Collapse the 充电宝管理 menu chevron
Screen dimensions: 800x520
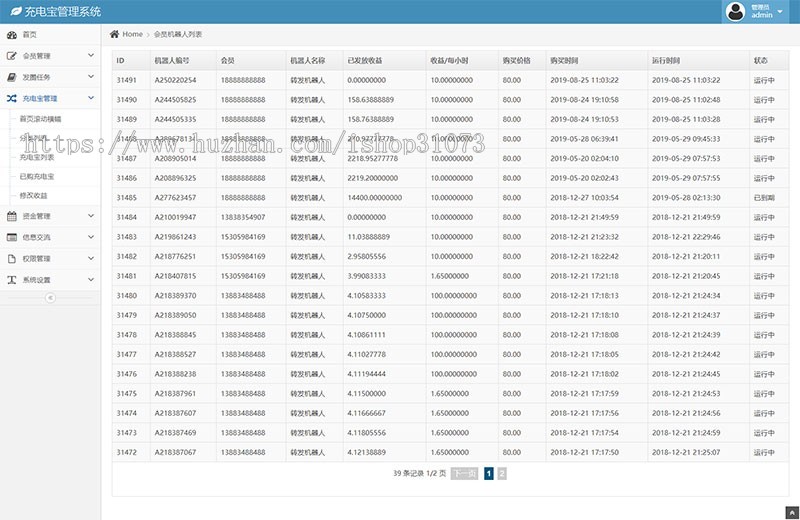[91, 97]
